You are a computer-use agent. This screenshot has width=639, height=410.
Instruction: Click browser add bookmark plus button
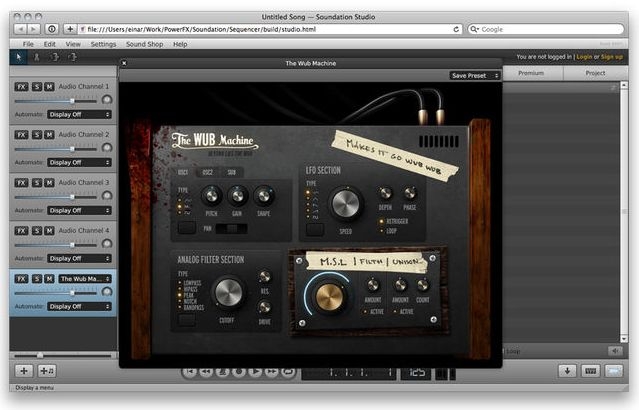coord(70,29)
